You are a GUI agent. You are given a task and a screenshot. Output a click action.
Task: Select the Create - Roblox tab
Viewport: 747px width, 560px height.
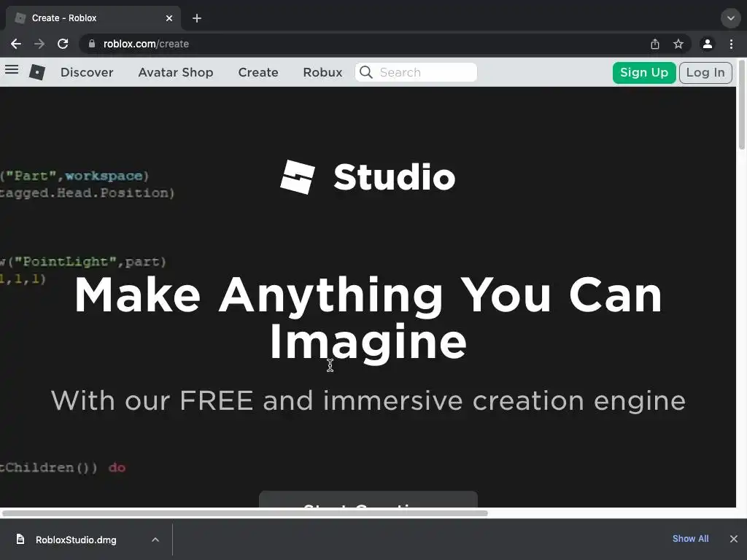93,18
